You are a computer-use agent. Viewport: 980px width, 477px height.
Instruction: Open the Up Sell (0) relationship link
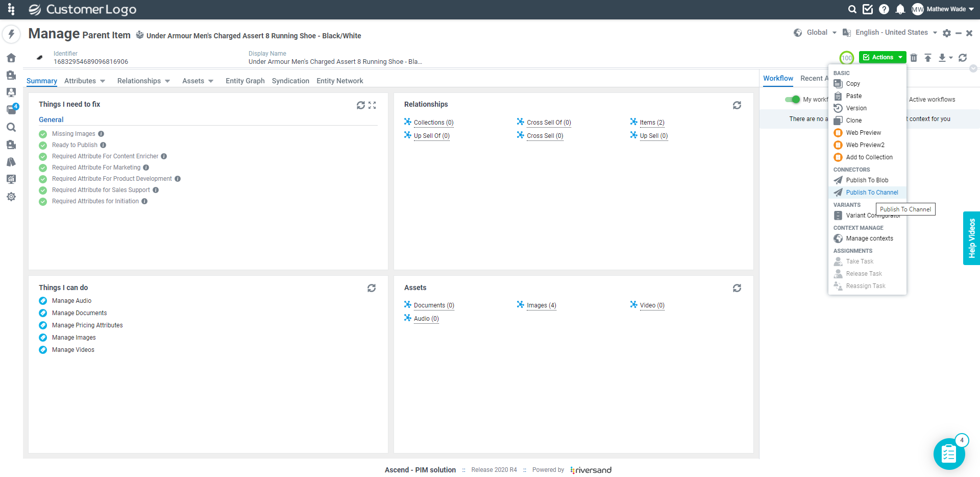click(654, 136)
